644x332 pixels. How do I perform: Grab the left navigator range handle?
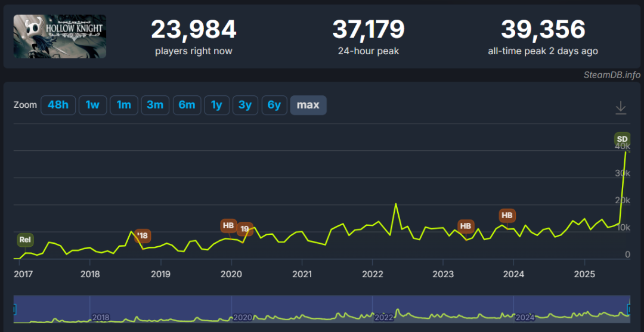click(x=14, y=309)
